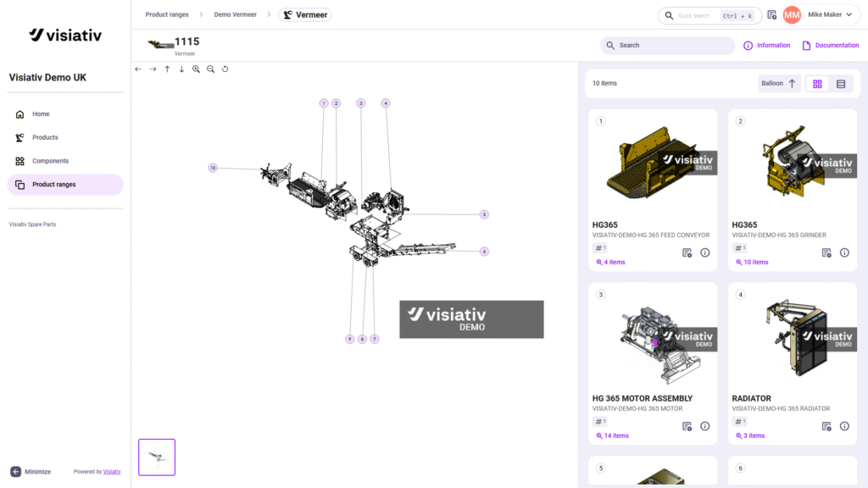Pan the diagram down with arrow icon
The width and height of the screenshot is (868, 488).
point(181,69)
